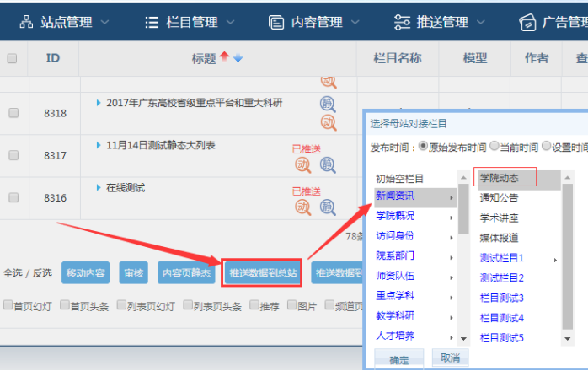
Task: Click the blue sort-descending arrow beside 标题
Action: point(238,58)
